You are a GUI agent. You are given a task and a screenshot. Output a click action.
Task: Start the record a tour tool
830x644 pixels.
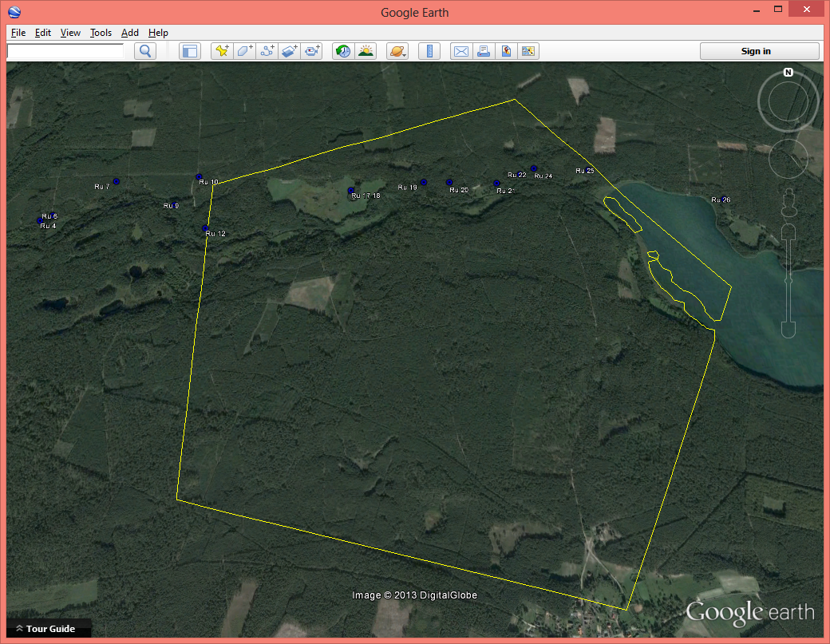[x=312, y=51]
